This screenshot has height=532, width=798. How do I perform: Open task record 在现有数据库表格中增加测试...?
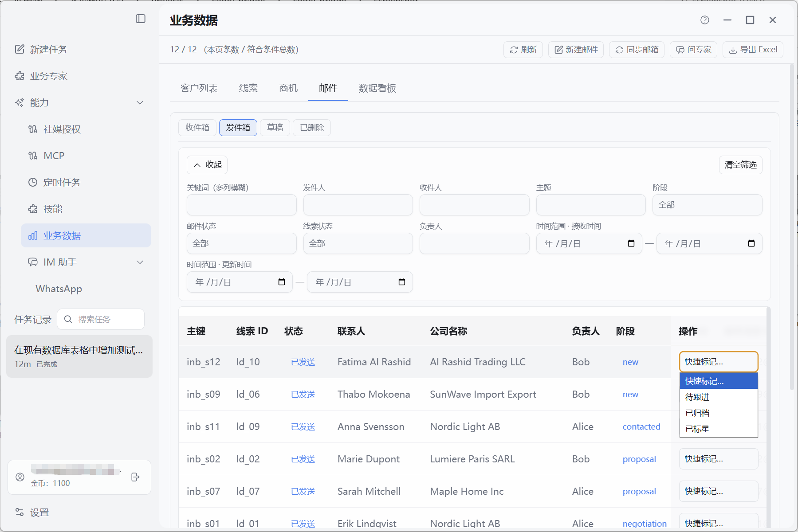tap(79, 356)
